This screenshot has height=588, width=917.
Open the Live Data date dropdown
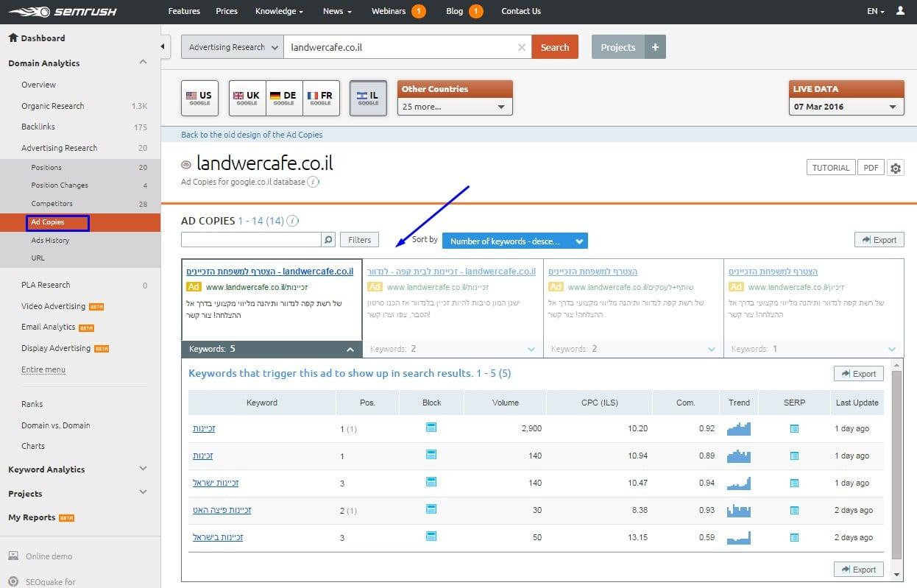pos(846,107)
